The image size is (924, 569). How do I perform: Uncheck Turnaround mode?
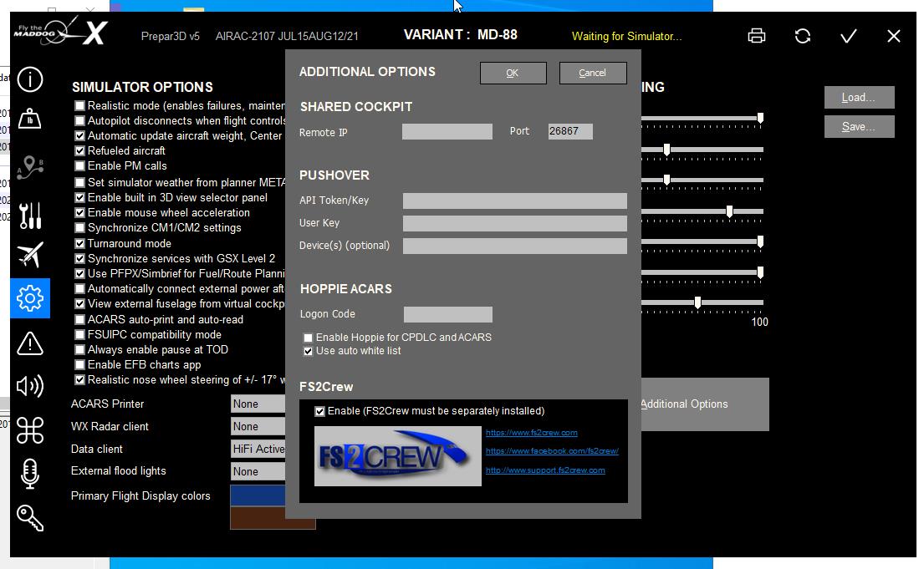80,243
